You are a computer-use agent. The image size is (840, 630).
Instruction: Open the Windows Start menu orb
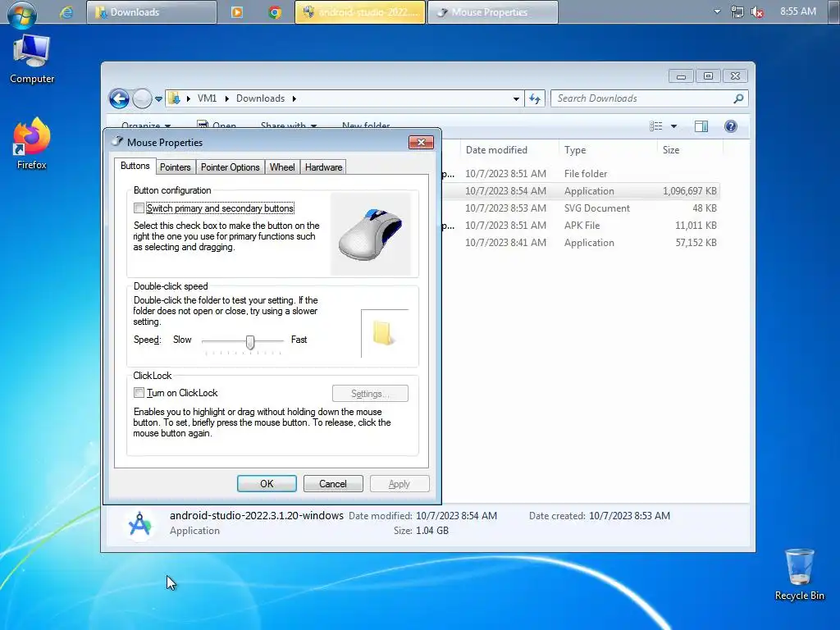click(x=21, y=14)
